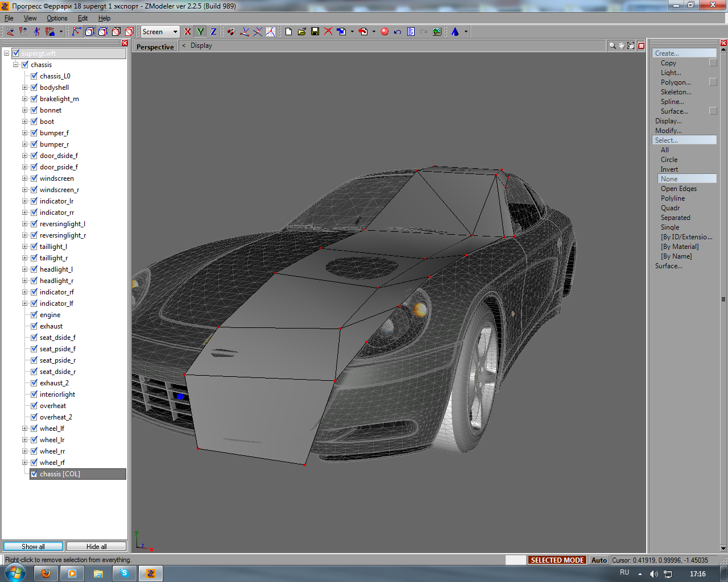Open the Help menu
This screenshot has width=728, height=582.
pos(104,18)
